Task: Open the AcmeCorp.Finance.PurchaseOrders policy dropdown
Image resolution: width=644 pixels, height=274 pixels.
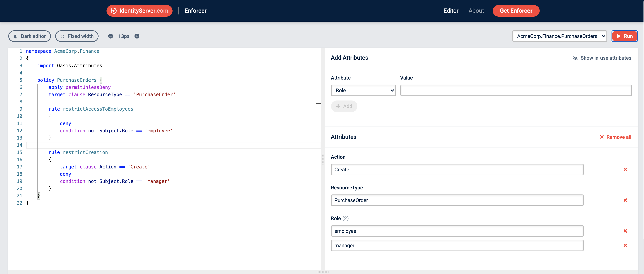Action: (x=559, y=36)
